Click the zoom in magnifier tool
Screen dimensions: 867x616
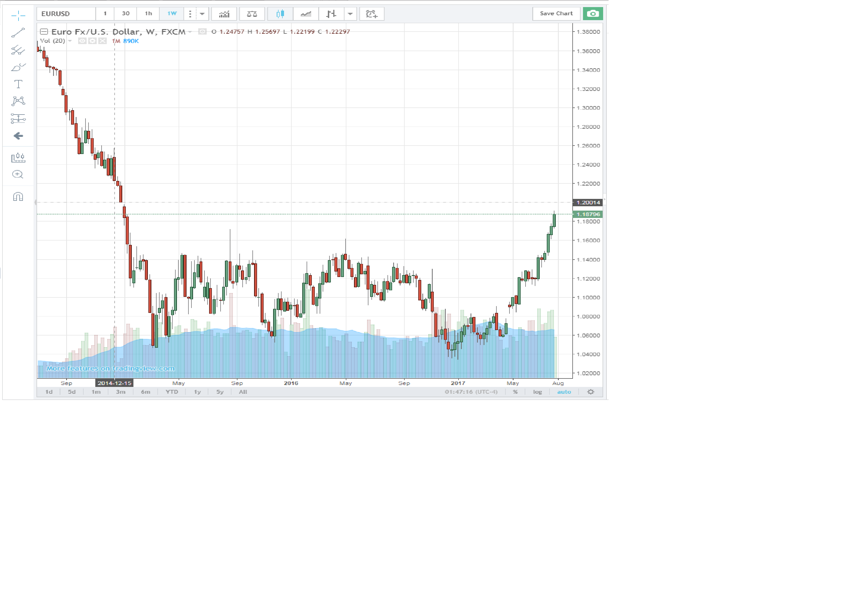(x=18, y=174)
